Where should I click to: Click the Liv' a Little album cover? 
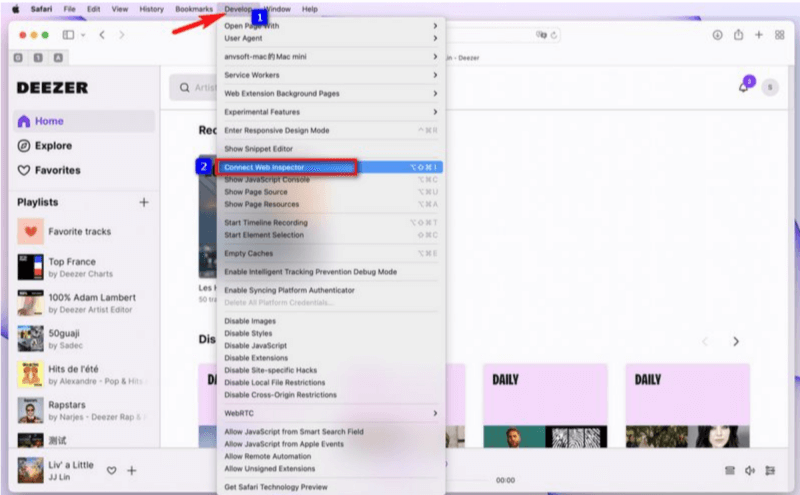coord(31,470)
